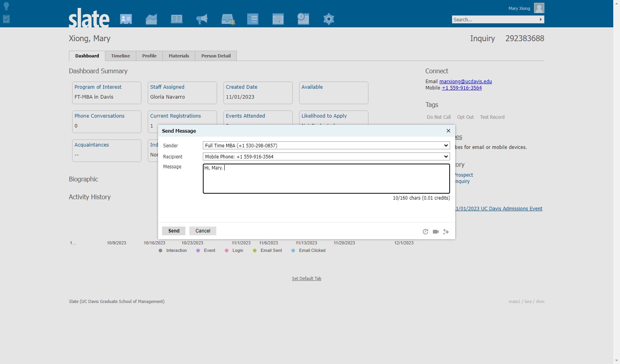The width and height of the screenshot is (620, 364).
Task: Toggle the Do Not Call tag
Action: (439, 117)
